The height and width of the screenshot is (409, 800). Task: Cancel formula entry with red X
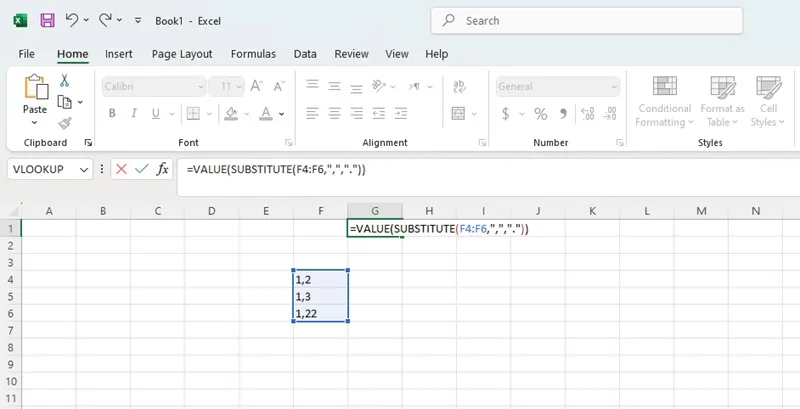(121, 169)
